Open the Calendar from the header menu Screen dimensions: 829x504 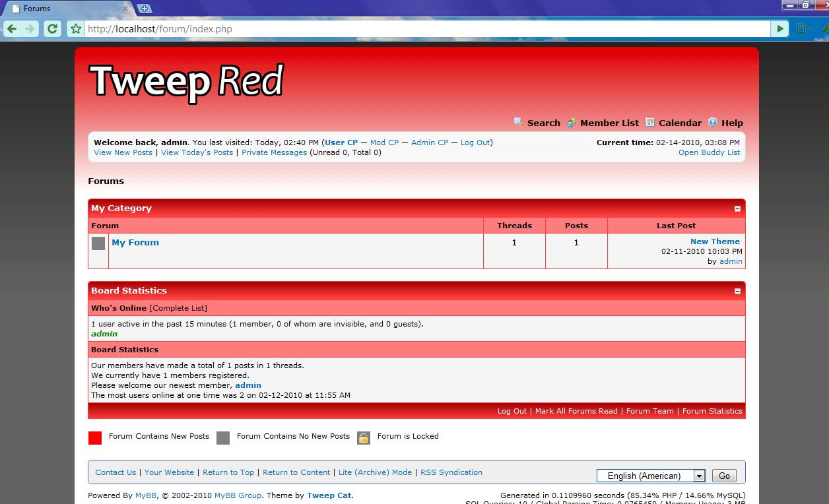[680, 123]
